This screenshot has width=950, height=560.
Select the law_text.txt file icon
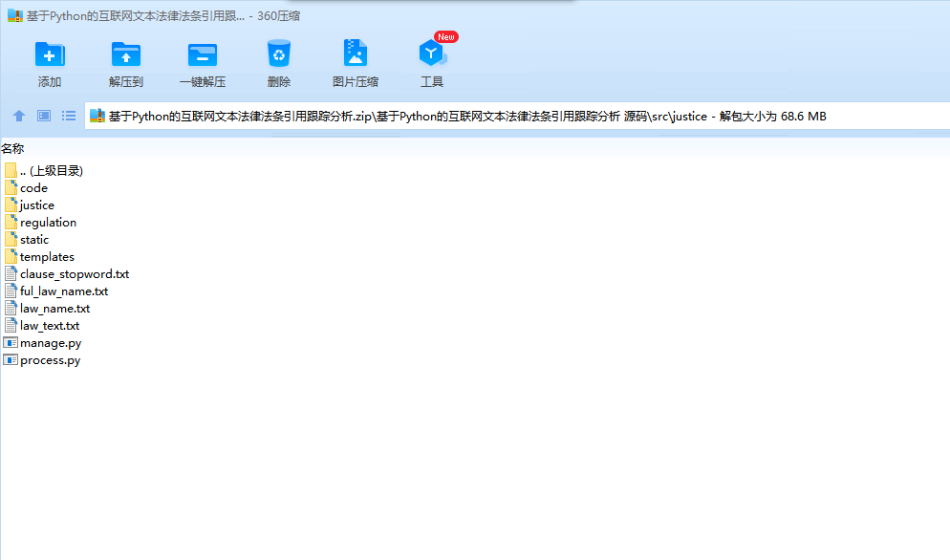point(11,325)
